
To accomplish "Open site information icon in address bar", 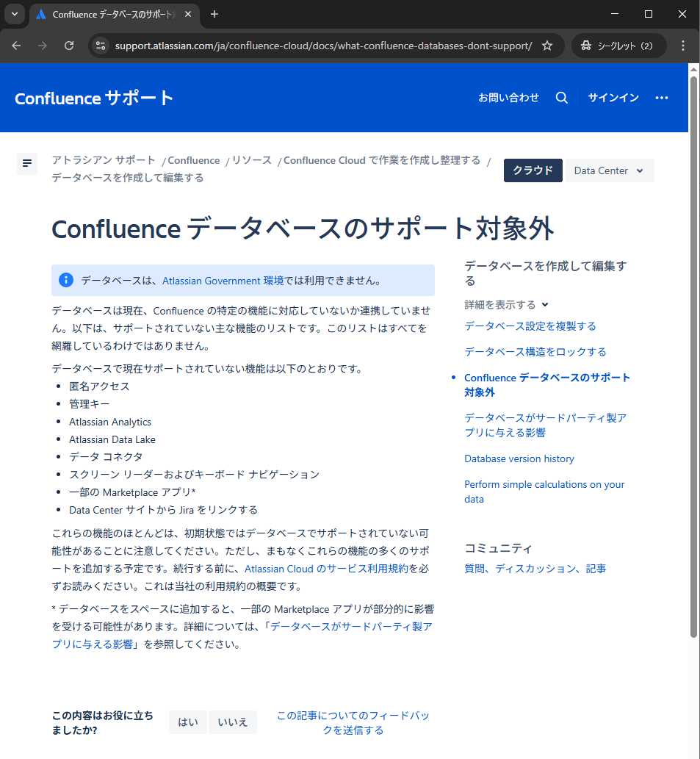I will (x=101, y=46).
